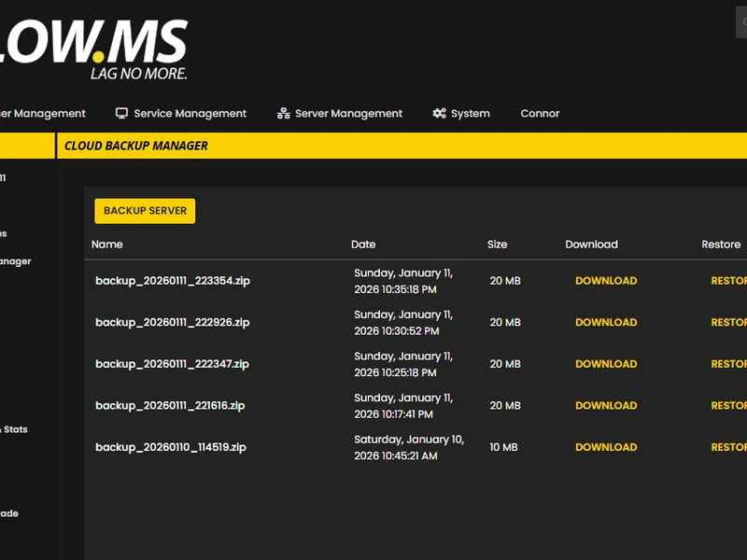Expand the Service Management dropdown
The image size is (747, 560).
190,113
